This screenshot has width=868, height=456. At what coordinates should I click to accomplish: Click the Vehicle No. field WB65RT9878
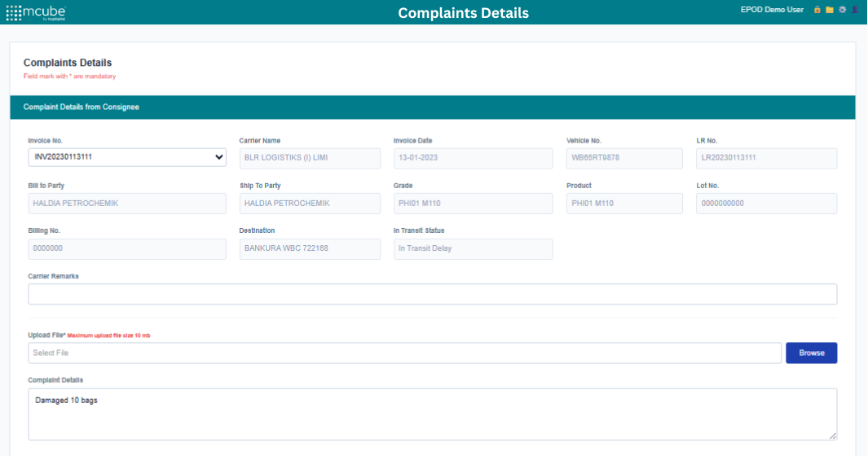coord(624,158)
